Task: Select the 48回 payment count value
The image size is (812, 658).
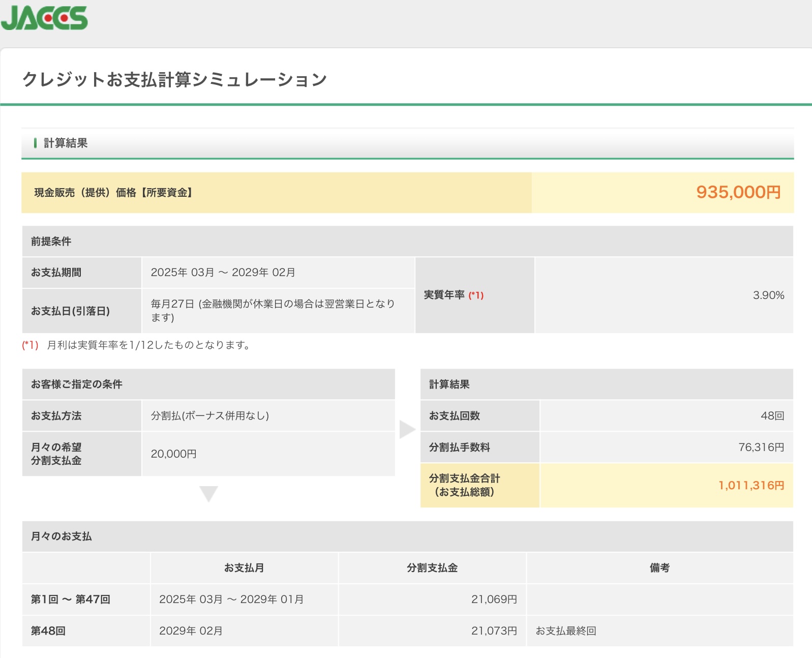Action: (772, 416)
